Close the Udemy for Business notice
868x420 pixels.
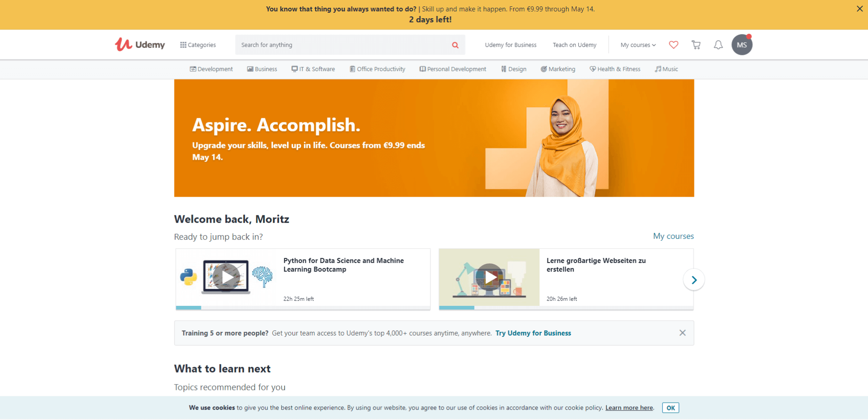(682, 333)
